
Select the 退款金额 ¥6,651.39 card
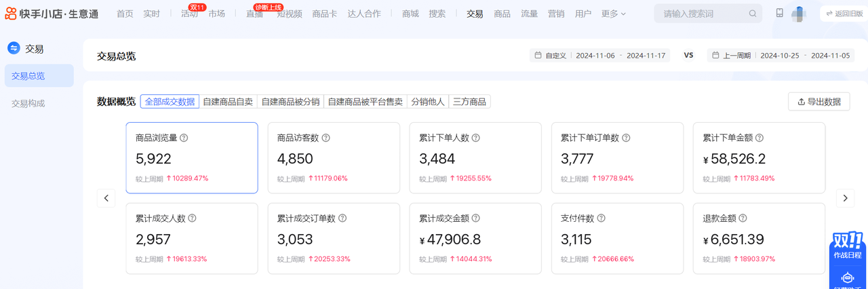pos(759,238)
